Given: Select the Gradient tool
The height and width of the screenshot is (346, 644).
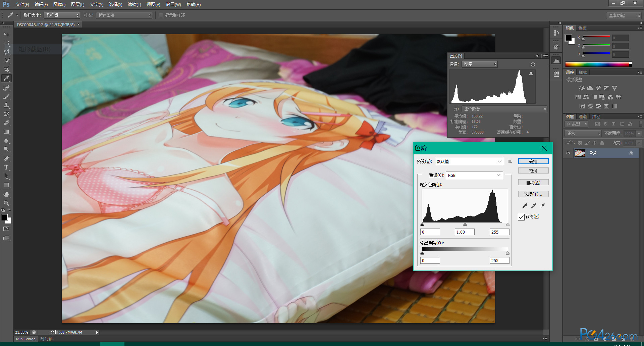Looking at the screenshot, I should pos(6,132).
